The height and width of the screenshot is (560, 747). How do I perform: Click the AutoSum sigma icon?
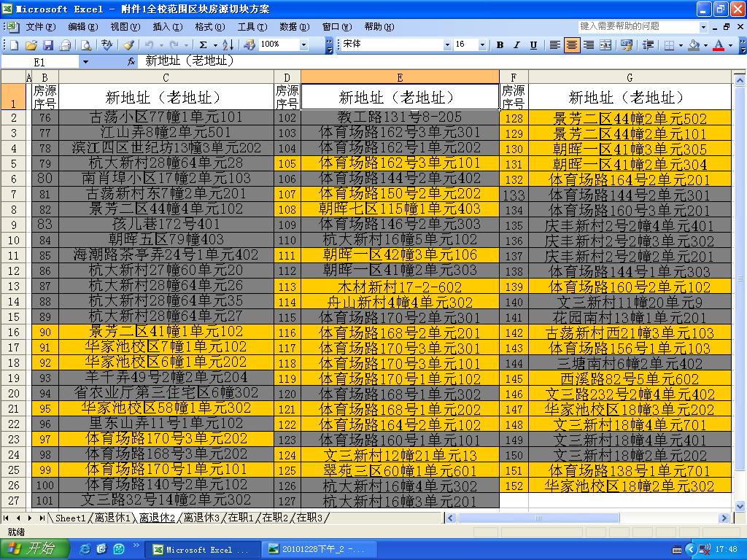[x=203, y=44]
